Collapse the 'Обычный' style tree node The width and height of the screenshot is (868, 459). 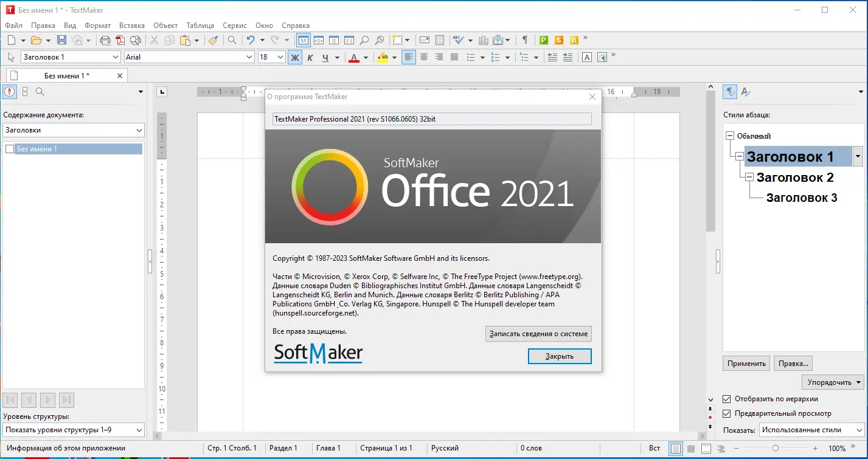(x=730, y=136)
